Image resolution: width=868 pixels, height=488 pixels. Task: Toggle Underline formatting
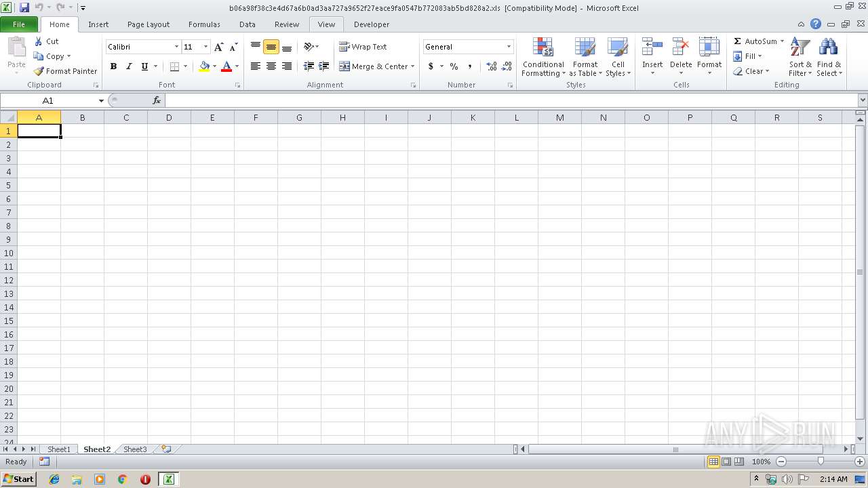(x=144, y=66)
